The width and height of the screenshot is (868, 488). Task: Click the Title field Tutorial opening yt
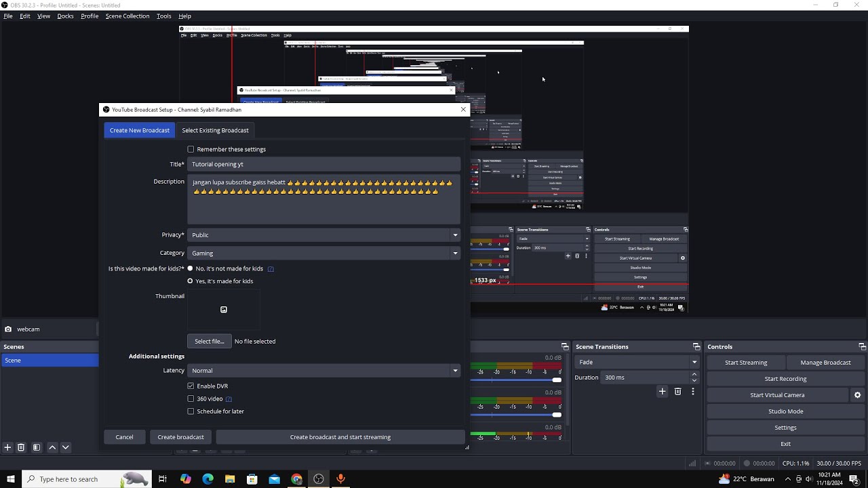coord(323,164)
